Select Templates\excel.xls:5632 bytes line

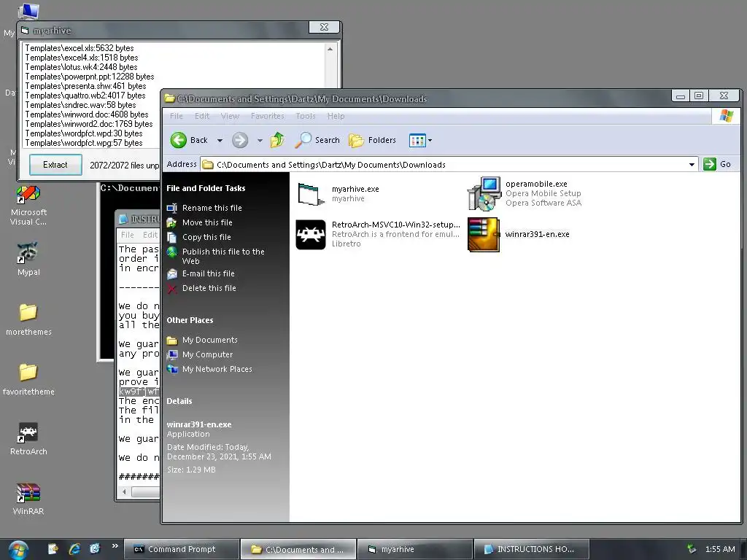tap(79, 48)
